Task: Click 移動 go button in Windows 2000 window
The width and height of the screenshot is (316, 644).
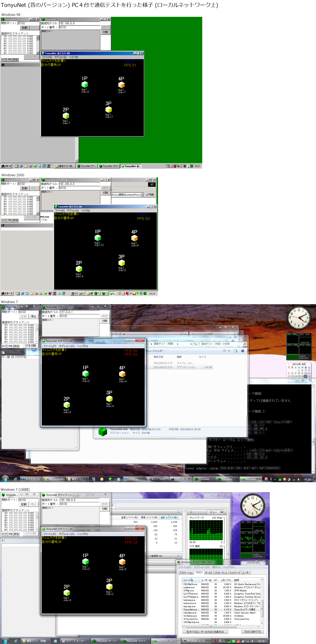Action: coord(150,194)
